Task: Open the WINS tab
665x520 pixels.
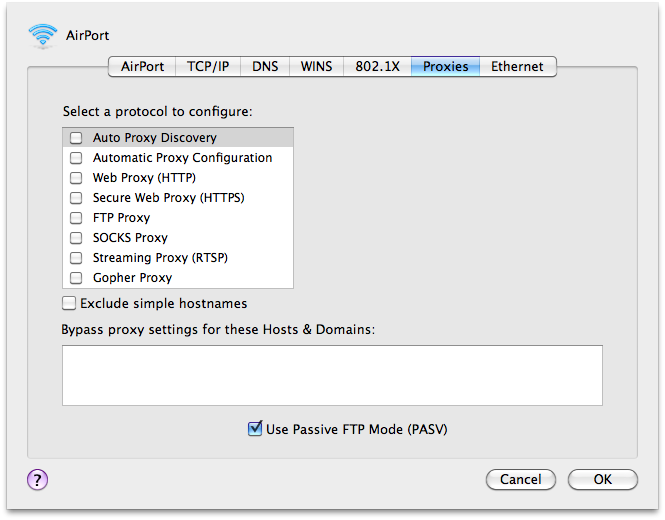Action: 316,67
